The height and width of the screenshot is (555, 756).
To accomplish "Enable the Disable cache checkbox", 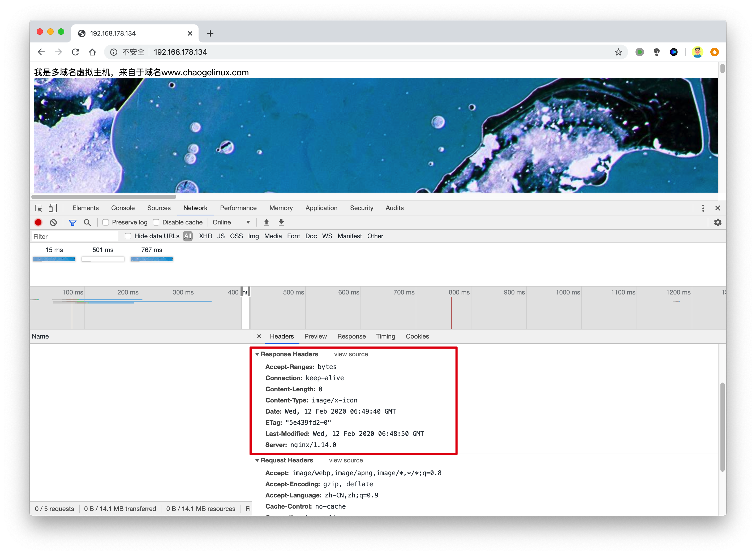I will pyautogui.click(x=156, y=222).
